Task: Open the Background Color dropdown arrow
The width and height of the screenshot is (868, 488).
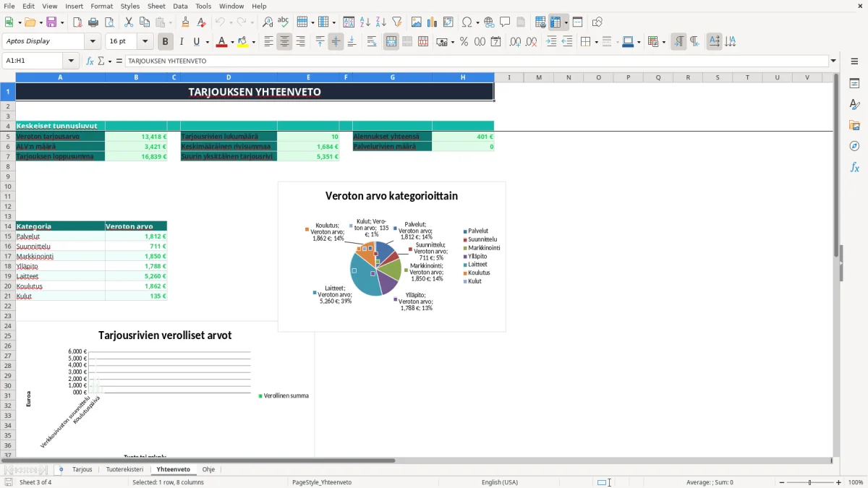Action: point(253,42)
